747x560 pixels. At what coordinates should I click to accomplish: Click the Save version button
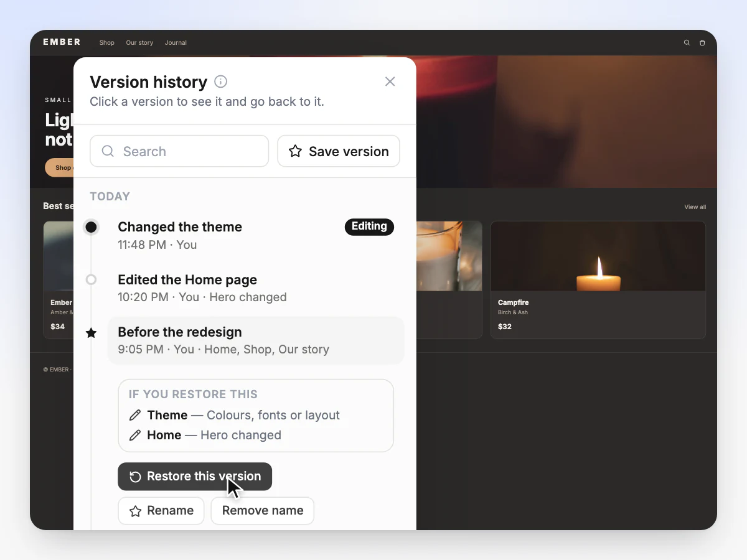339,151
